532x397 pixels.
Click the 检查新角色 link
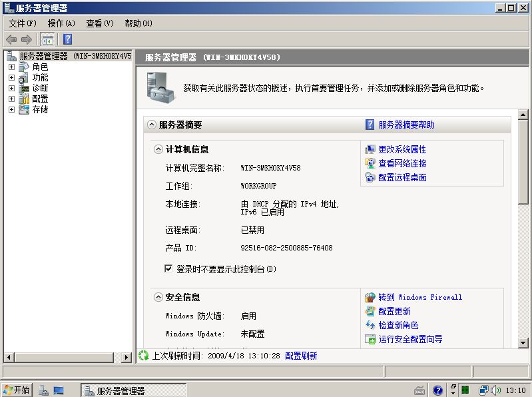coord(398,325)
